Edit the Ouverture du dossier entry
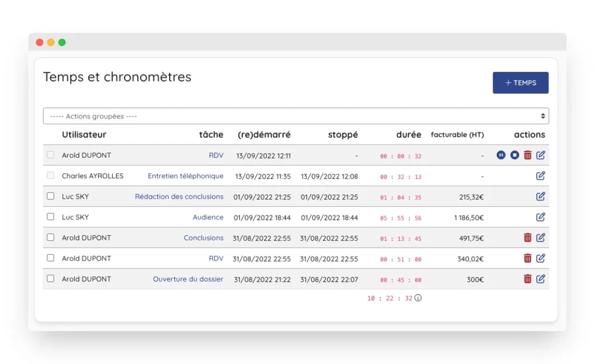Image resolution: width=595 pixels, height=364 pixels. (540, 279)
